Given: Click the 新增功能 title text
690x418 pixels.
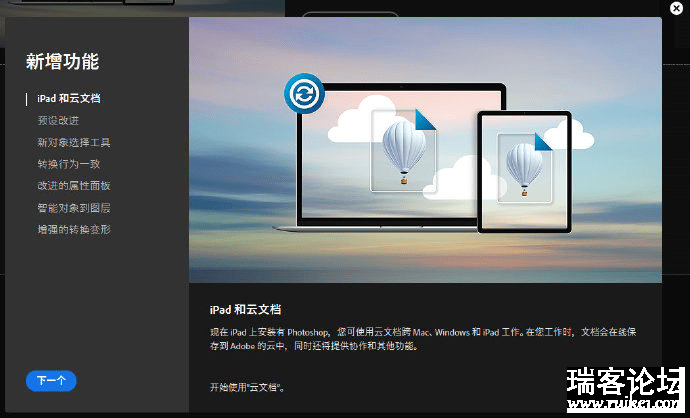Looking at the screenshot, I should pyautogui.click(x=62, y=62).
